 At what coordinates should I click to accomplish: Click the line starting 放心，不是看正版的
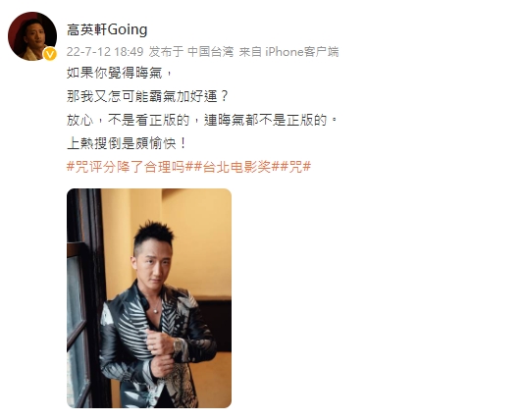click(202, 120)
